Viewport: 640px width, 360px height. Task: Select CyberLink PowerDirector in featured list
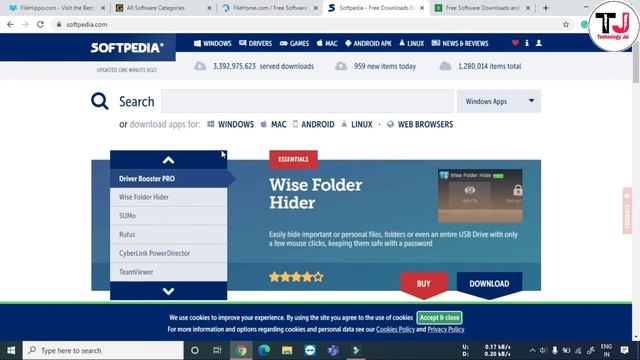pos(169,253)
